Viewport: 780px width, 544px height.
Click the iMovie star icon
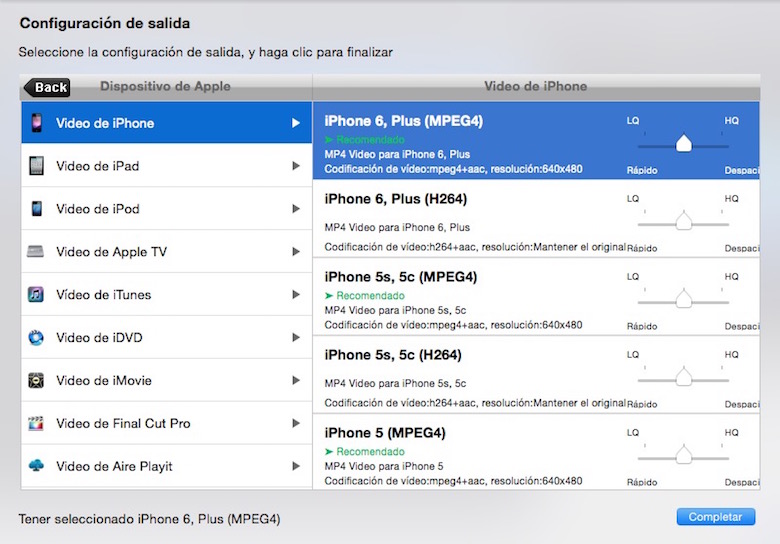(x=36, y=380)
